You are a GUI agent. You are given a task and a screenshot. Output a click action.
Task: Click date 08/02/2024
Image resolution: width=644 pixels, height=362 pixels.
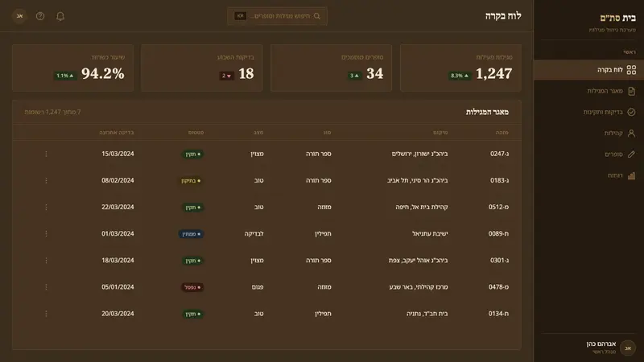(x=118, y=180)
